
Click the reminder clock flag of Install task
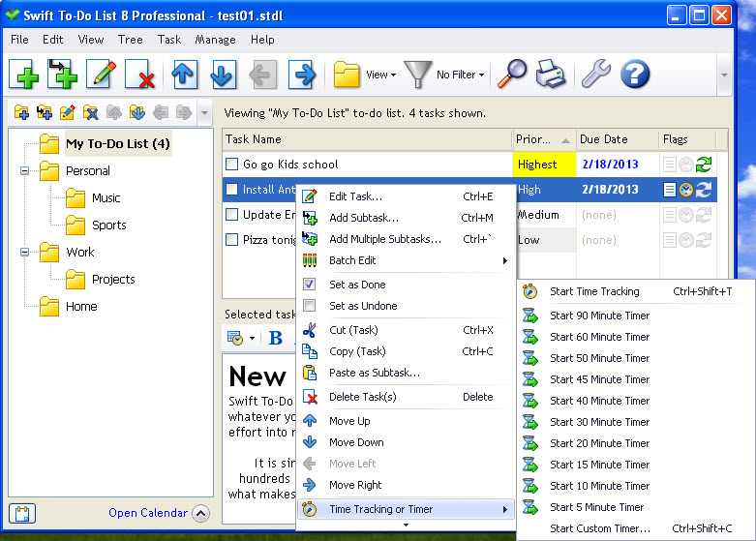[686, 190]
